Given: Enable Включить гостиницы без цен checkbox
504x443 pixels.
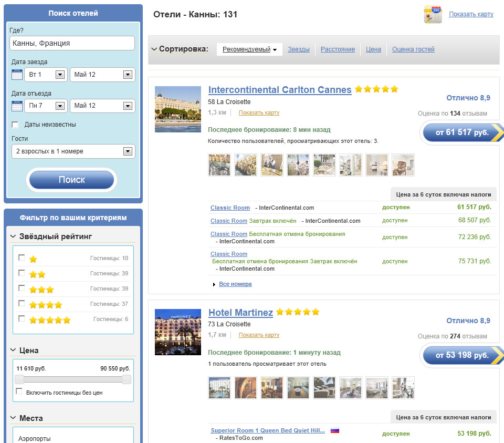Looking at the screenshot, I should pyautogui.click(x=19, y=392).
